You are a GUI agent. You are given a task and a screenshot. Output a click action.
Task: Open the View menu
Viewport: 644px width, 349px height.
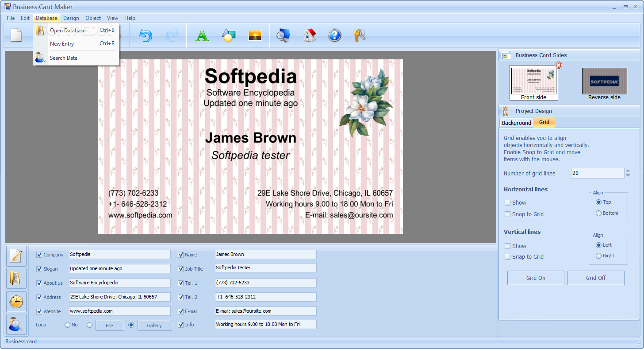click(x=113, y=18)
